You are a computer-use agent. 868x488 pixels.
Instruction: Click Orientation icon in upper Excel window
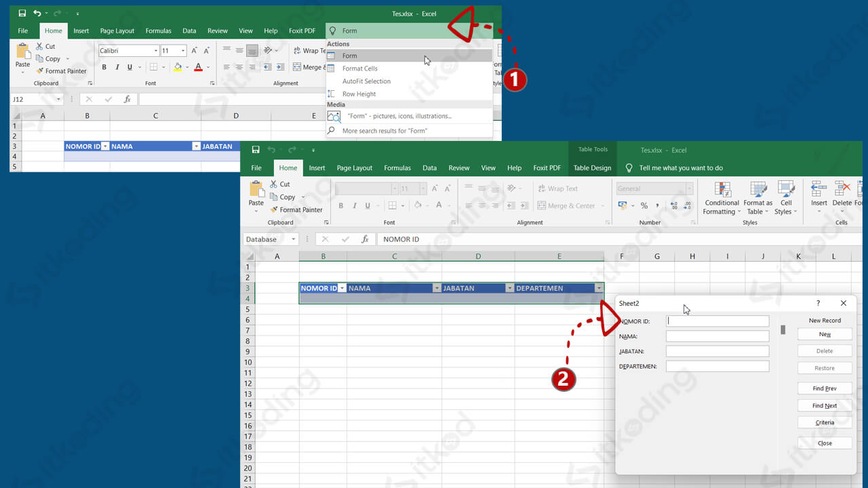[x=269, y=51]
